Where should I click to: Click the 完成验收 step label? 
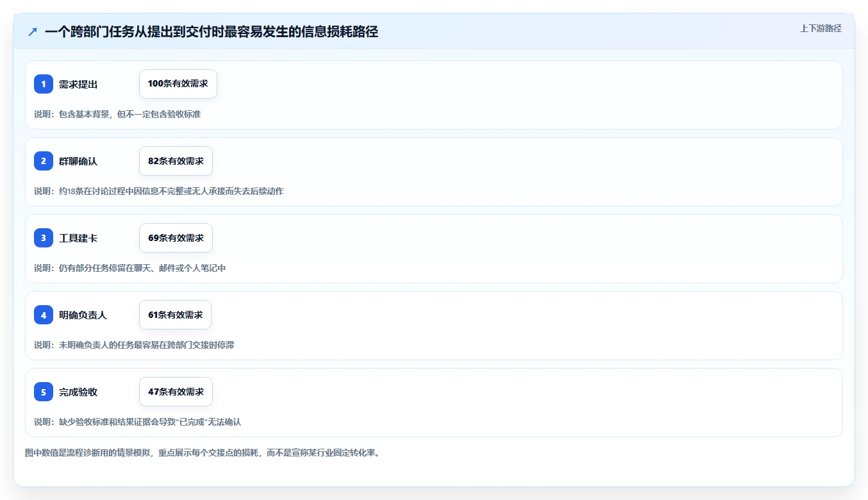coord(78,392)
